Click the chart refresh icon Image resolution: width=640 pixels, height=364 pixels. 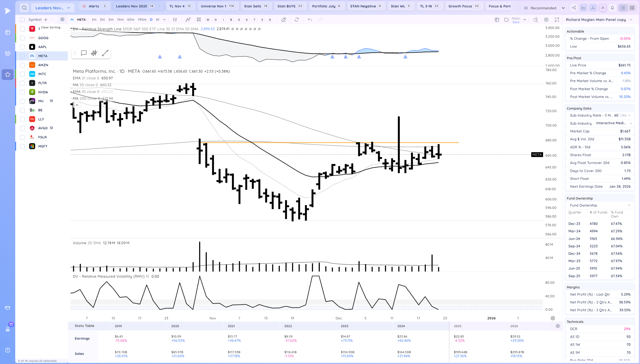[297, 19]
